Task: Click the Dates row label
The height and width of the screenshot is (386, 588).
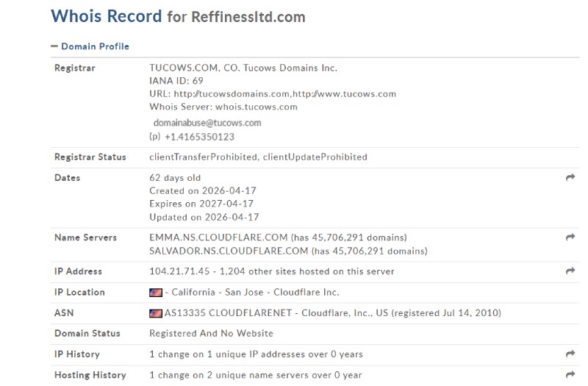Action: 67,177
